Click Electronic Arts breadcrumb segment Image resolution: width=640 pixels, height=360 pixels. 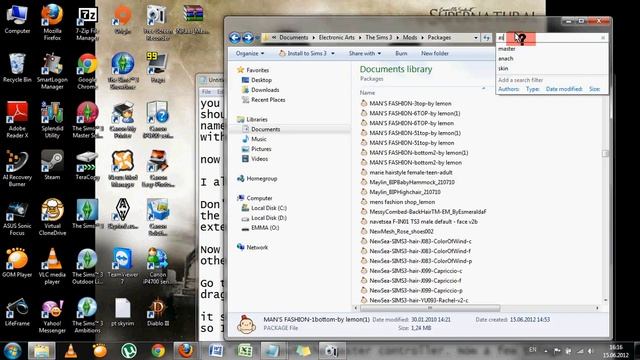pos(336,38)
